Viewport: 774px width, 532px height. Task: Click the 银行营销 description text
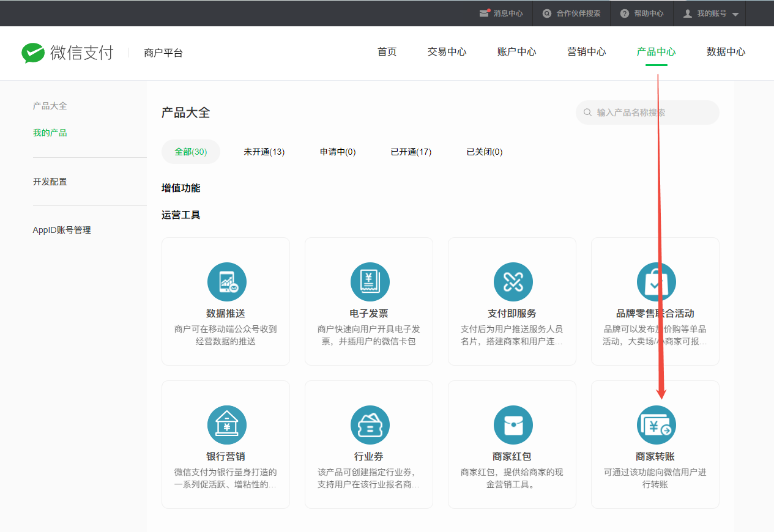(226, 478)
